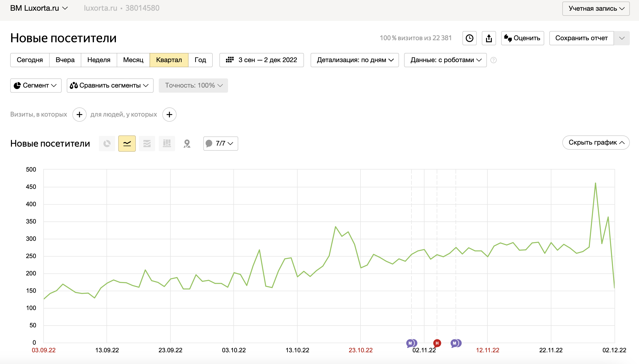
Task: Click Скрыть график button
Action: (x=596, y=143)
